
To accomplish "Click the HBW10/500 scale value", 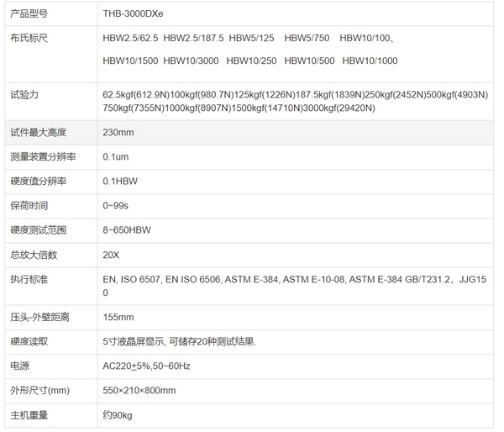I will click(x=309, y=61).
